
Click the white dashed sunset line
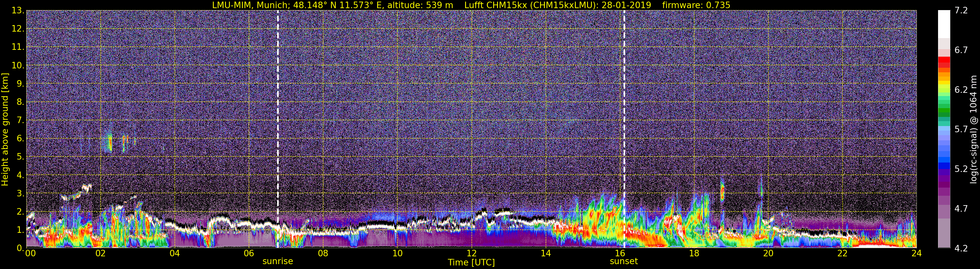624,129
